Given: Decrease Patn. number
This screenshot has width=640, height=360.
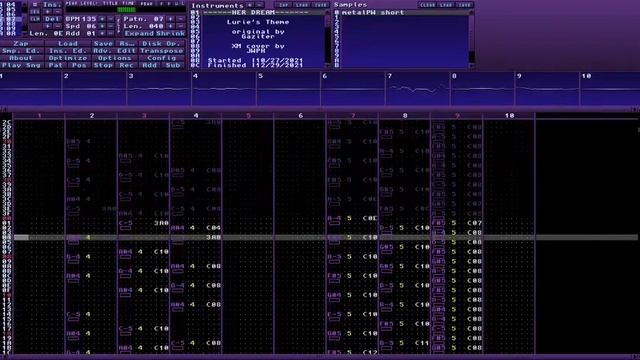Looking at the screenshot, I should [x=181, y=19].
